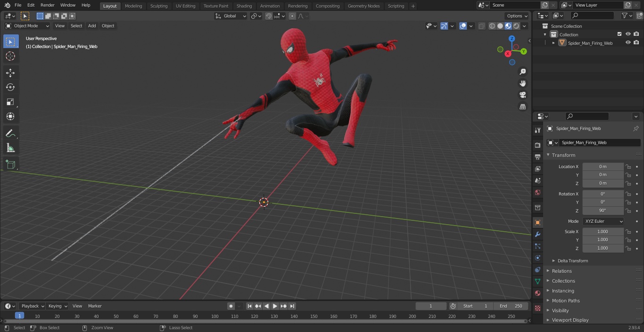The height and width of the screenshot is (332, 644).
Task: Open the Add menu in viewport header
Action: [92, 26]
